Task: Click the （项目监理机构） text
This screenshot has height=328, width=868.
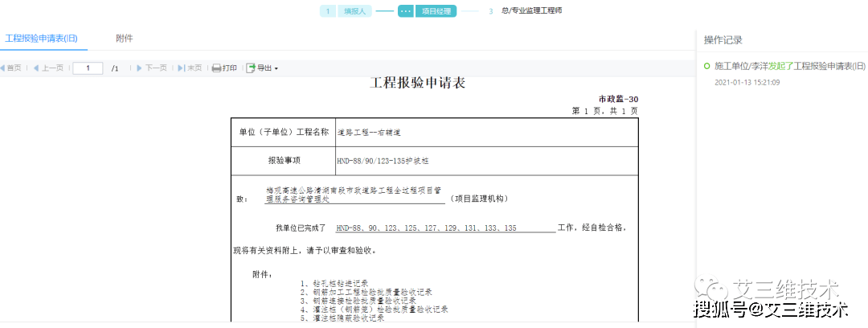Action: coord(479,199)
